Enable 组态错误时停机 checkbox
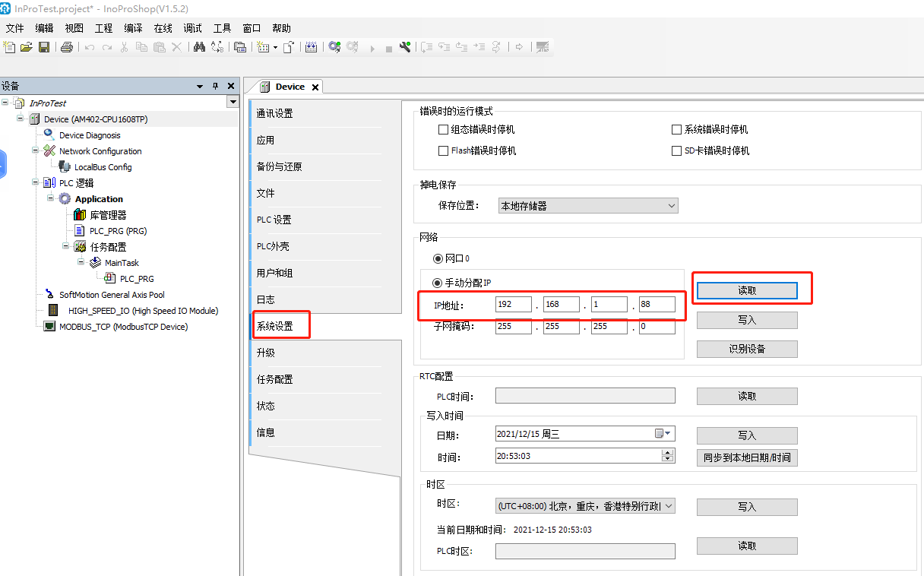 click(443, 129)
